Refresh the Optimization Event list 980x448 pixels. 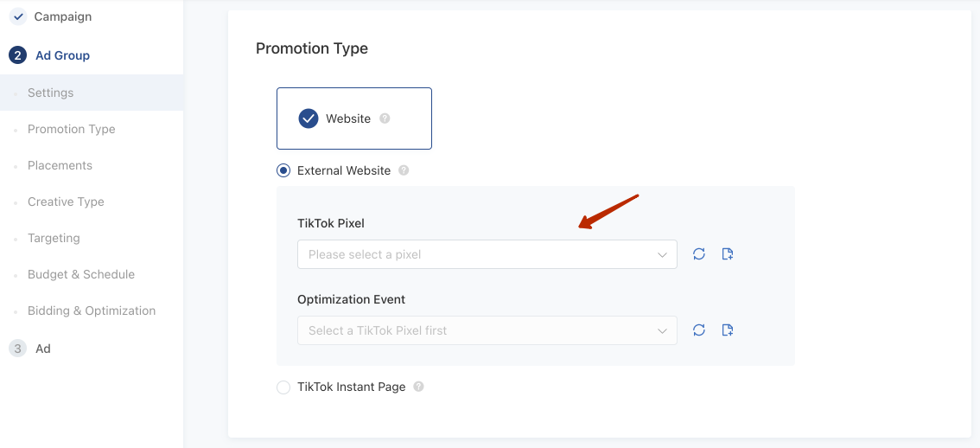[699, 330]
